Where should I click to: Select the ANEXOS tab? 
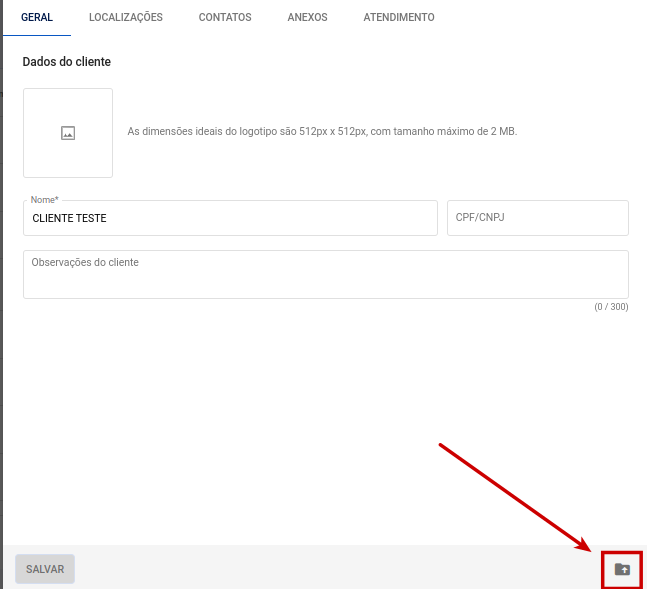click(307, 17)
